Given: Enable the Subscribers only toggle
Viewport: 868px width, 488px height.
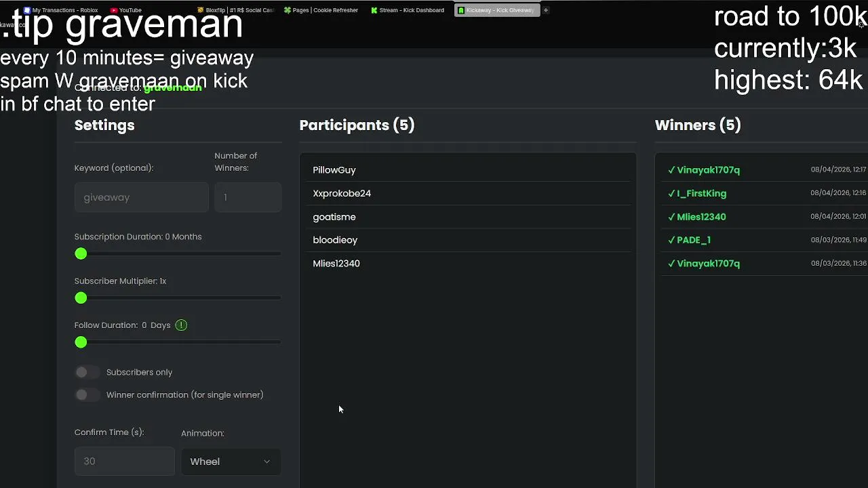Looking at the screenshot, I should pos(87,372).
